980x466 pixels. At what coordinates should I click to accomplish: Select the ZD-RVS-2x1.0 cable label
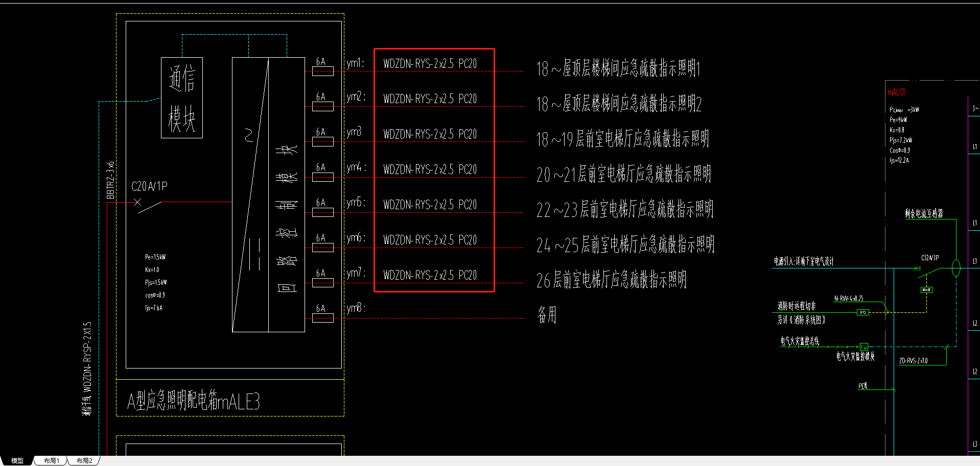tap(914, 361)
